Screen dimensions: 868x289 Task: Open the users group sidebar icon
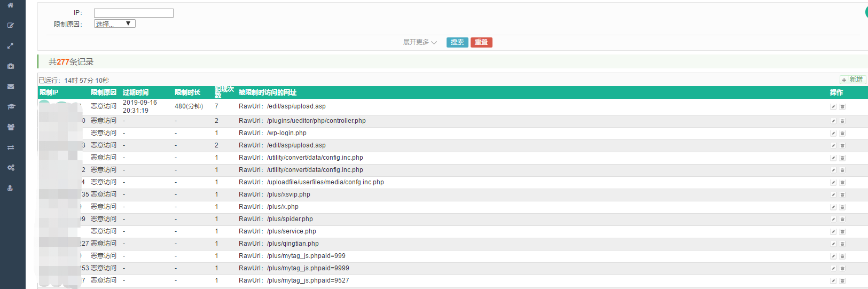10,127
